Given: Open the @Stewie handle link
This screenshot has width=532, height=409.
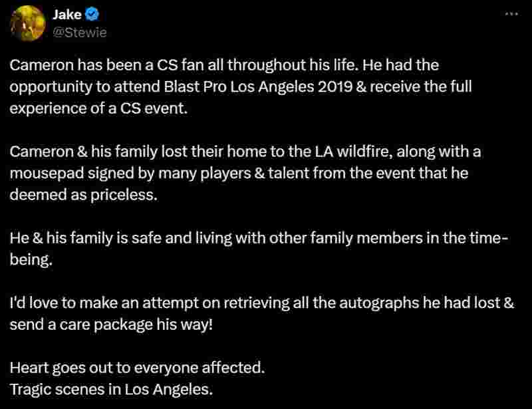Looking at the screenshot, I should click(x=80, y=33).
